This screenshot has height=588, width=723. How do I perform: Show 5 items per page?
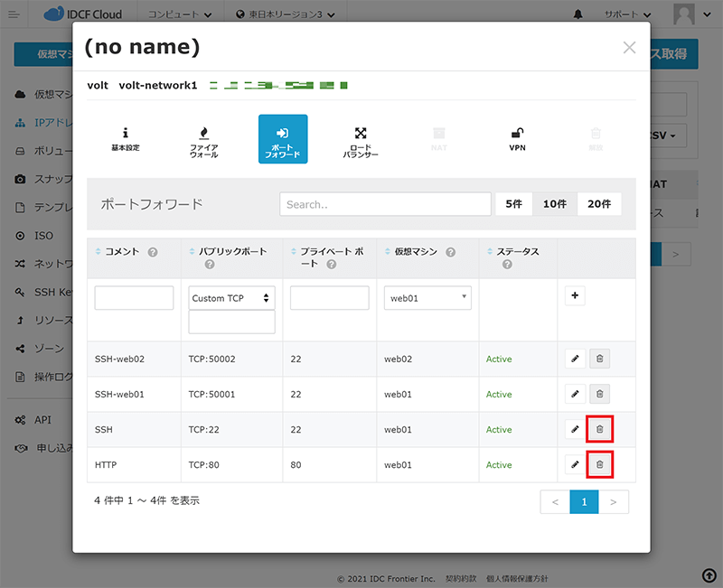pyautogui.click(x=513, y=204)
